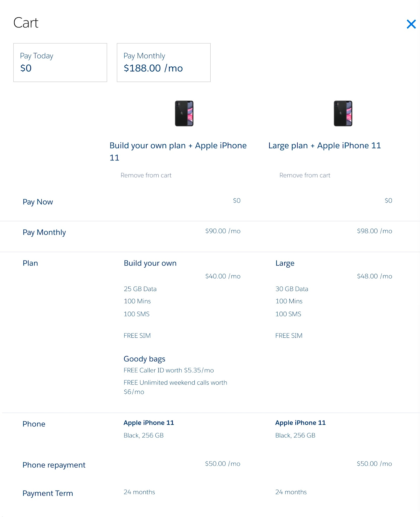Select the Pay Monthly $188.00 summary box
This screenshot has width=420, height=517.
click(163, 63)
